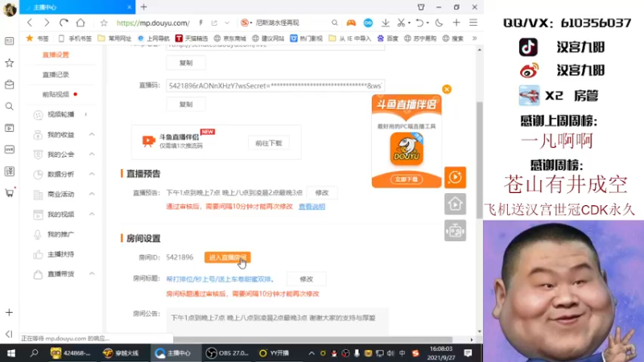Click 修改 next to the room title
Image resolution: width=644 pixels, height=362 pixels.
(307, 279)
